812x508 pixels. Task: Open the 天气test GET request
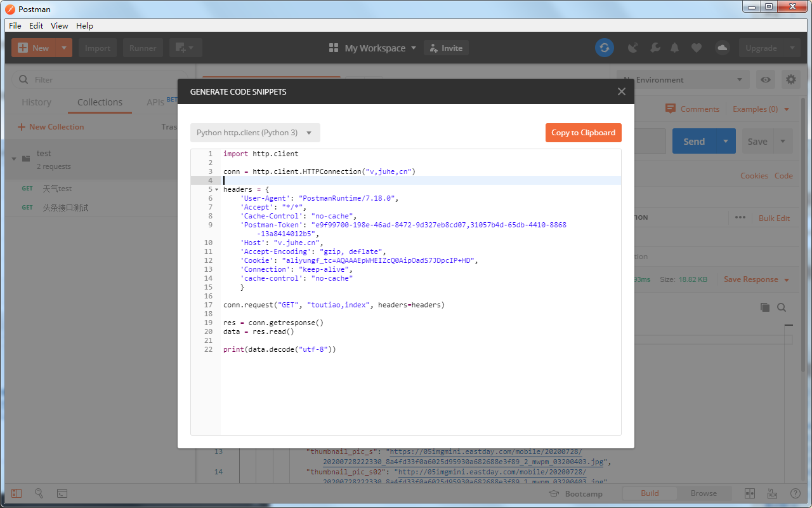[57, 189]
